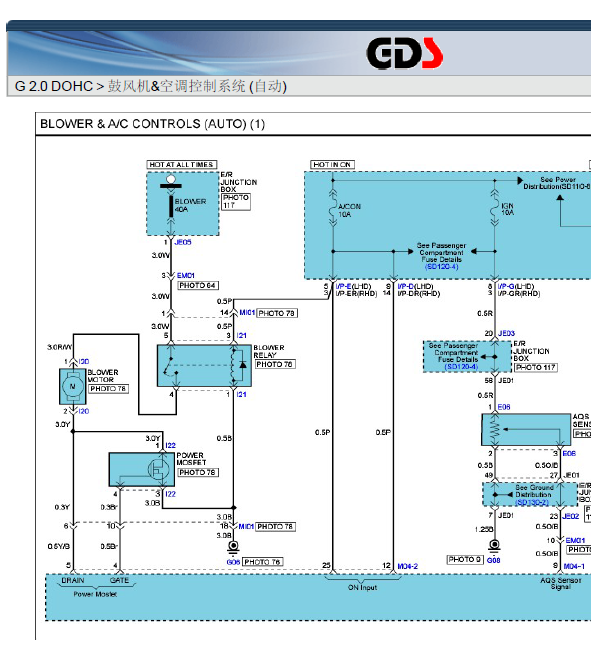Click the '3.0R/W' wire label

pyautogui.click(x=59, y=347)
